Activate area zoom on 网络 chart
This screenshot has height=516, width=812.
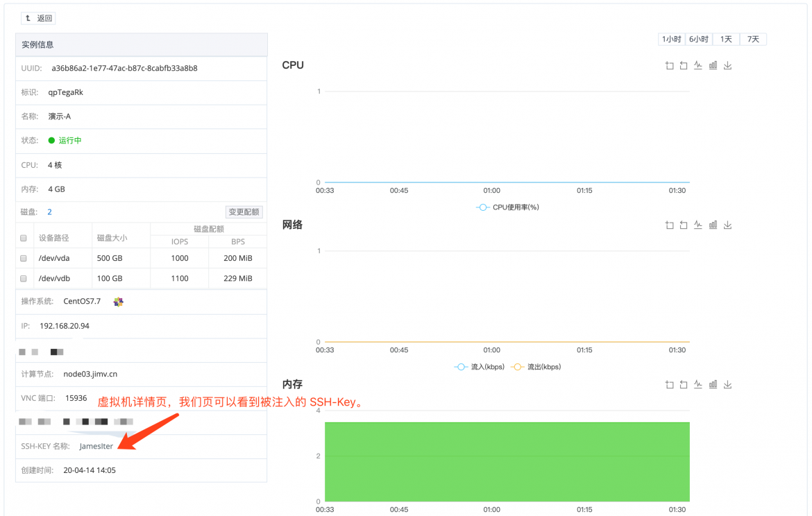coord(669,225)
